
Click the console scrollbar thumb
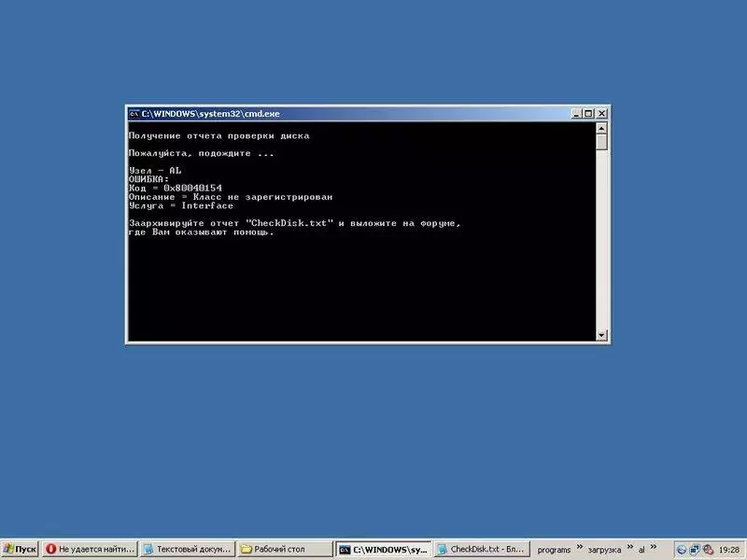click(601, 142)
